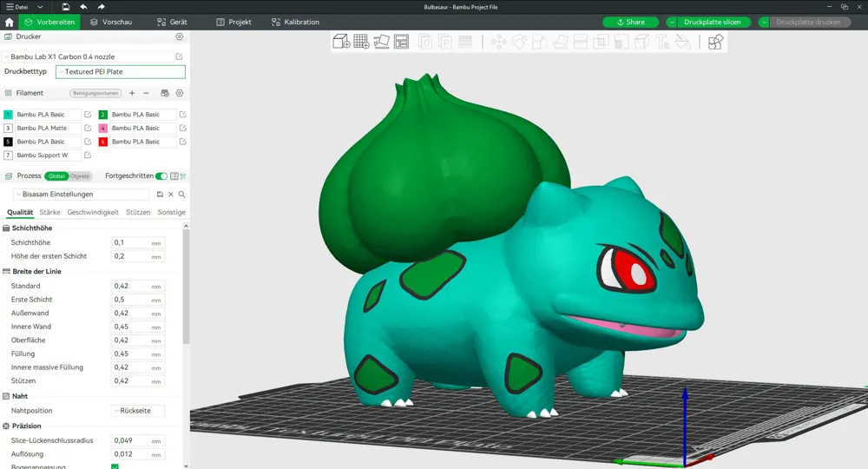This screenshot has width=868, height=469.
Task: Open the Bambu Lab X1 Carbon printer dropdown
Action: pos(89,56)
